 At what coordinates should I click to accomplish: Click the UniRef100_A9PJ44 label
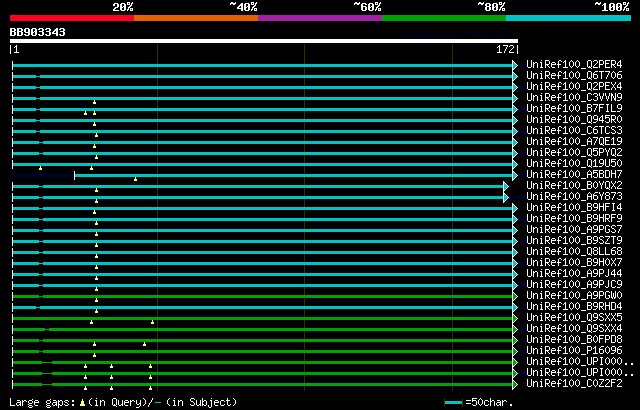coord(574,274)
